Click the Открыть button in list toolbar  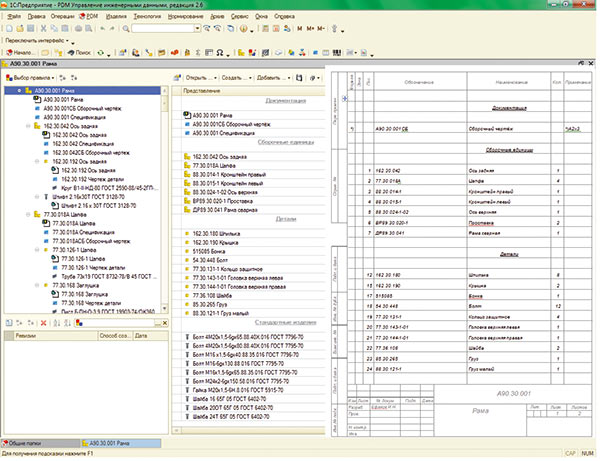tap(195, 77)
